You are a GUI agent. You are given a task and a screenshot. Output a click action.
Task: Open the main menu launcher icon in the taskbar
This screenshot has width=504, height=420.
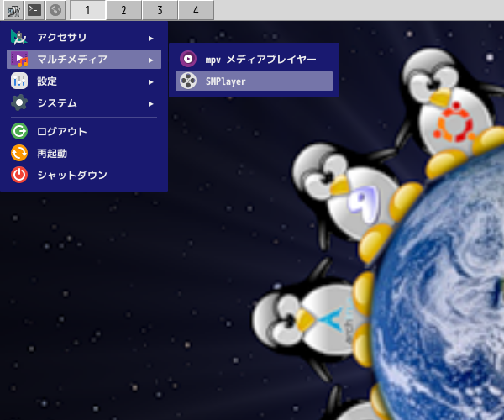tap(13, 10)
